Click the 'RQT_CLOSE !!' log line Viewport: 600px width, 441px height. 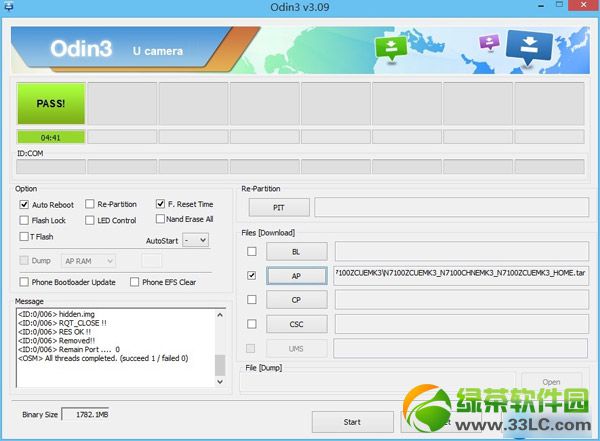coord(62,323)
